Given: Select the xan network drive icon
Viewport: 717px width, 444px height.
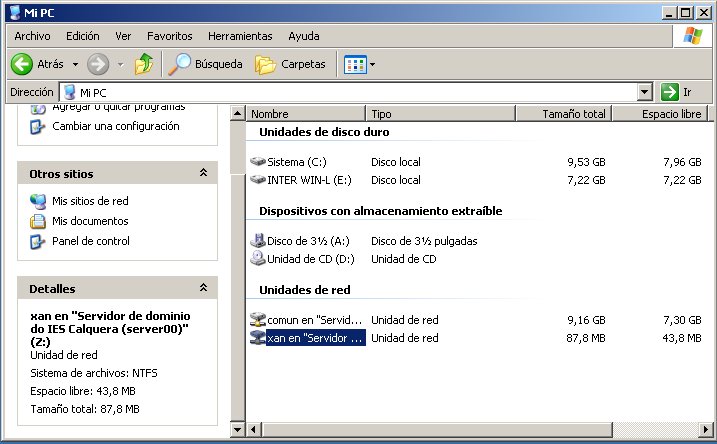Looking at the screenshot, I should [x=258, y=337].
